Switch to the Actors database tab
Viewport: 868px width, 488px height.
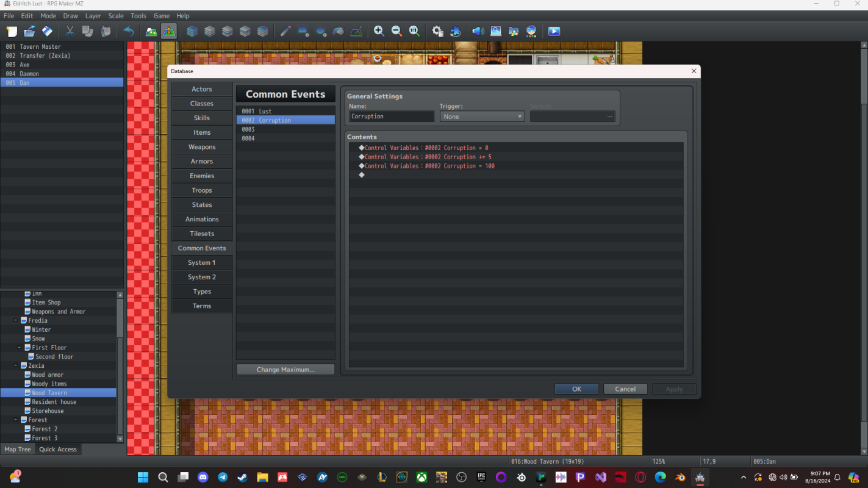[202, 89]
